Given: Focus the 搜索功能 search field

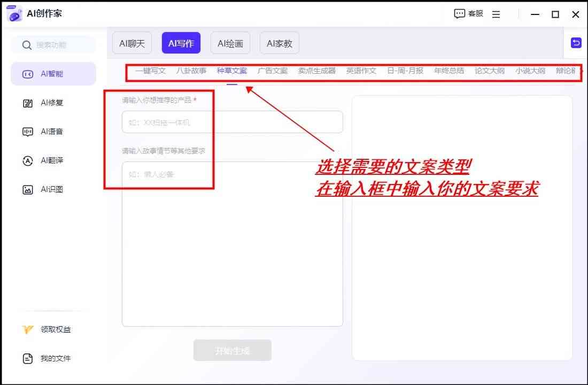Looking at the screenshot, I should pos(53,45).
